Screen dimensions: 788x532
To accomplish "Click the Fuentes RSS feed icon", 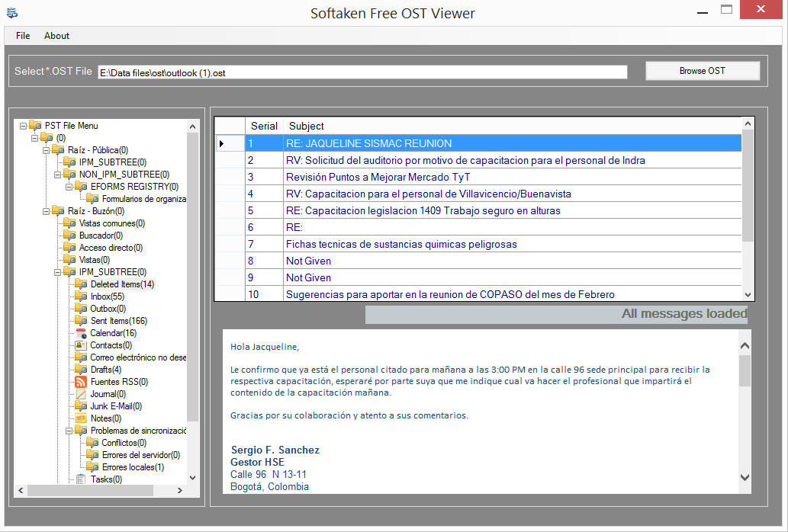I will [x=81, y=382].
